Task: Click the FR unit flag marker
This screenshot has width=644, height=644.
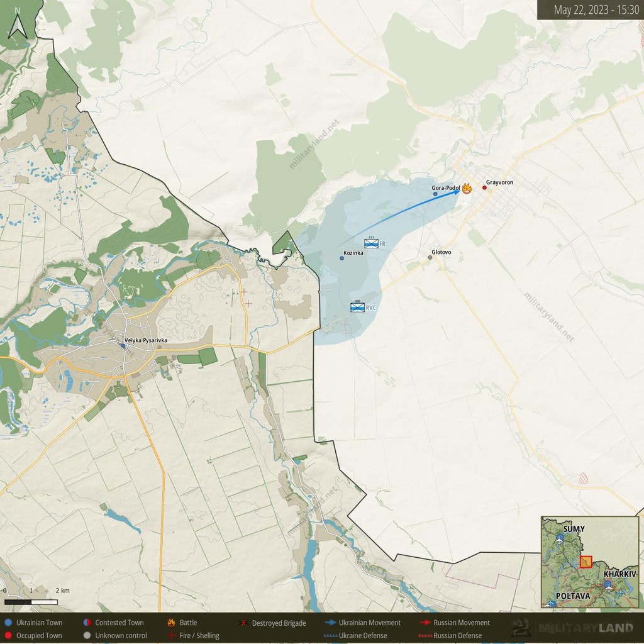Action: [x=371, y=243]
